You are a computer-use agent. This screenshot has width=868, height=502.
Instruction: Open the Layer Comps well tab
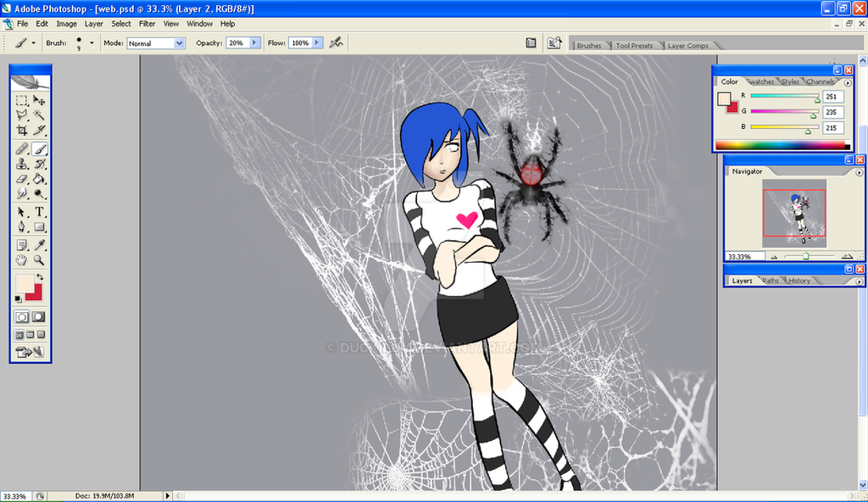point(687,46)
